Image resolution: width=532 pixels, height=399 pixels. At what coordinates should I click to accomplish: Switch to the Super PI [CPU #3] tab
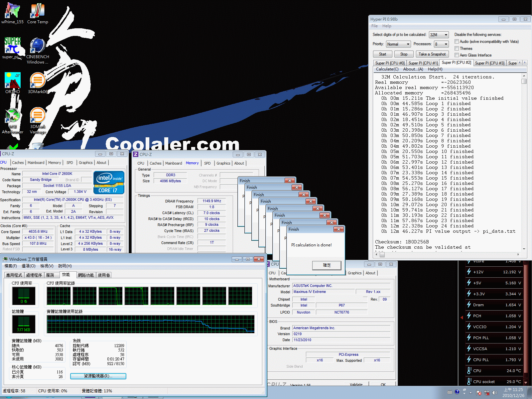[x=489, y=63]
